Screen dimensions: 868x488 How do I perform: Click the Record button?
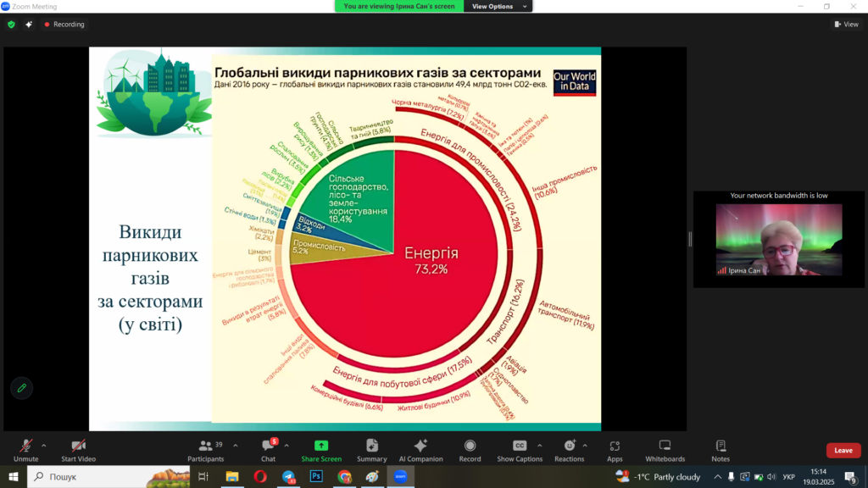coord(470,450)
